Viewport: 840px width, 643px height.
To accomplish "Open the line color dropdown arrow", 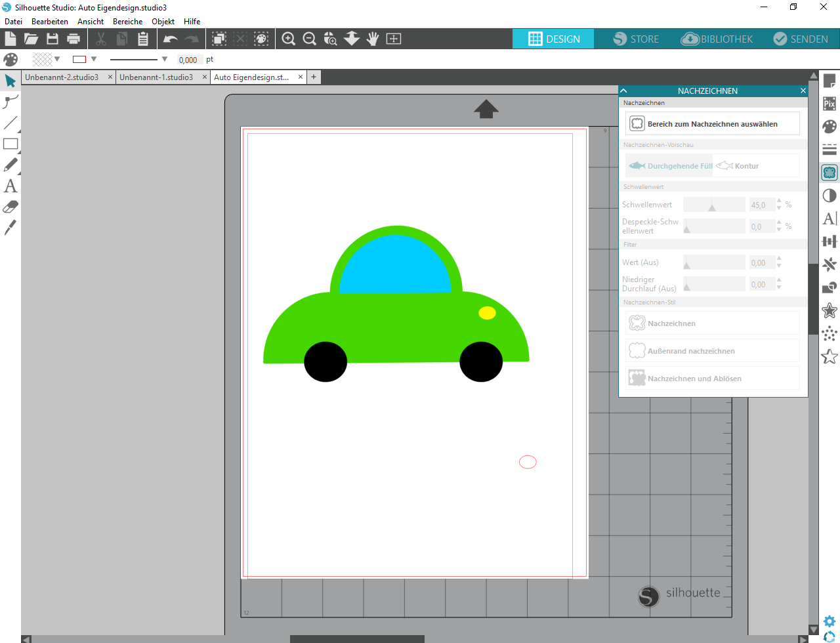I will pos(94,59).
